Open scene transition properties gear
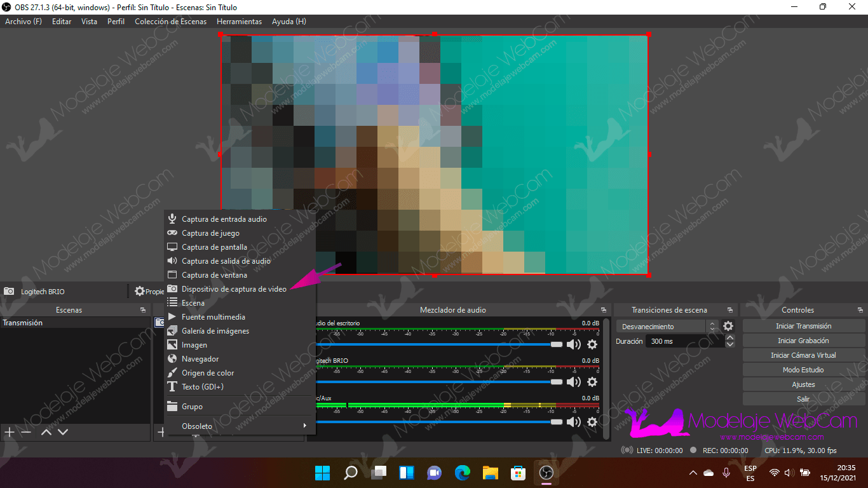The height and width of the screenshot is (488, 868). (x=728, y=326)
